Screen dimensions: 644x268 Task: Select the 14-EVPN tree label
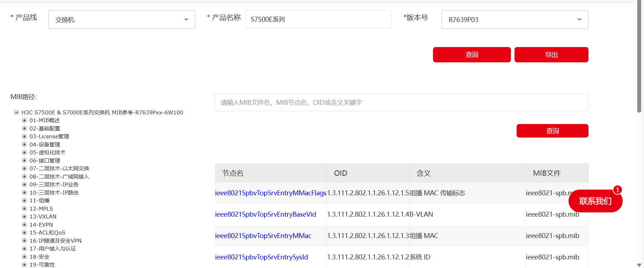(41, 225)
